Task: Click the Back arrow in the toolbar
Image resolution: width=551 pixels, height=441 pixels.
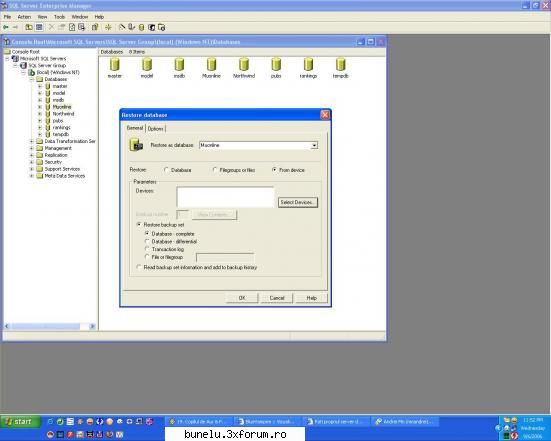Action: click(6, 27)
